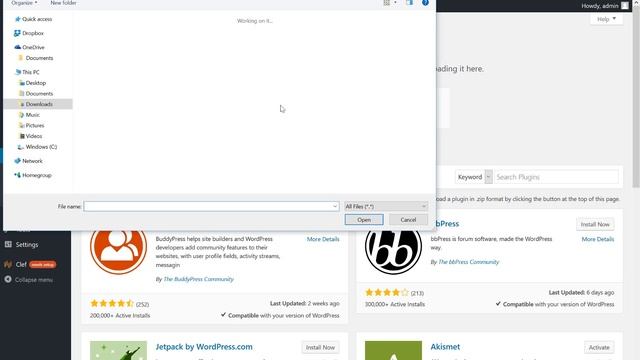640x360 pixels.
Task: Click the bbPress logo thumbnail
Action: [x=393, y=252]
